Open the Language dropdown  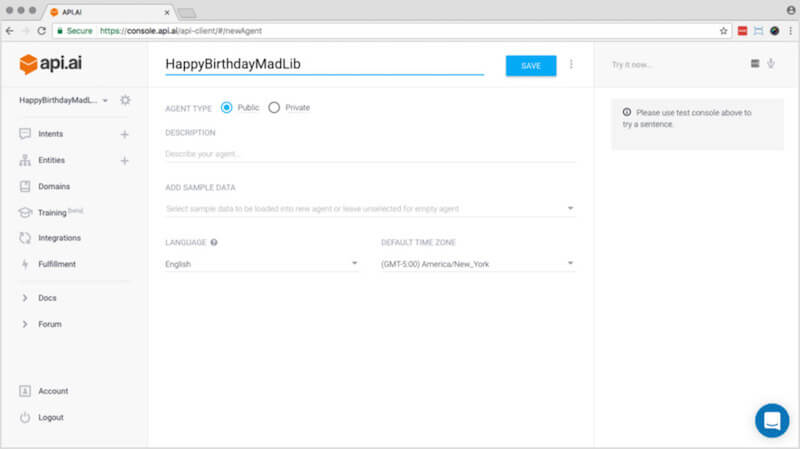(x=261, y=264)
